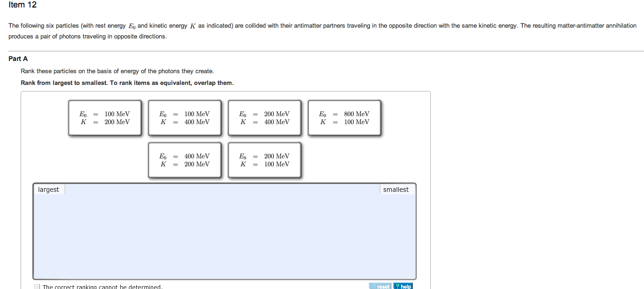This screenshot has height=289, width=644.
Task: Check 'The correct ranking cannot be determined'
Action: (37, 286)
